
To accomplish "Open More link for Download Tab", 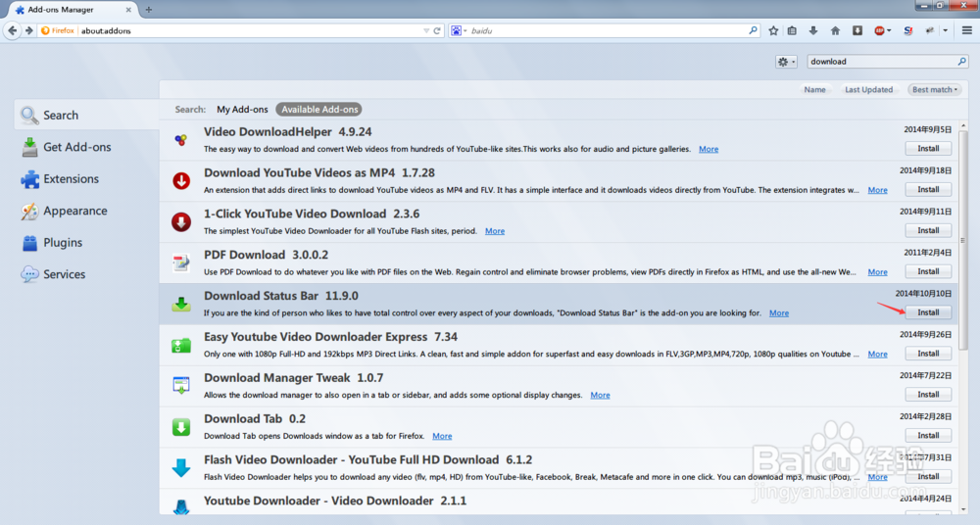I will coord(442,436).
